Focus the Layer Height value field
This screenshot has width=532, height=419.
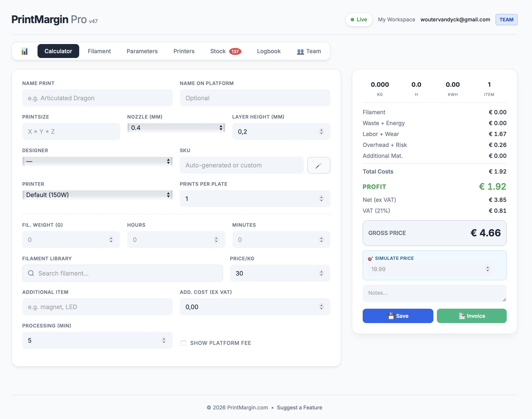pos(281,131)
